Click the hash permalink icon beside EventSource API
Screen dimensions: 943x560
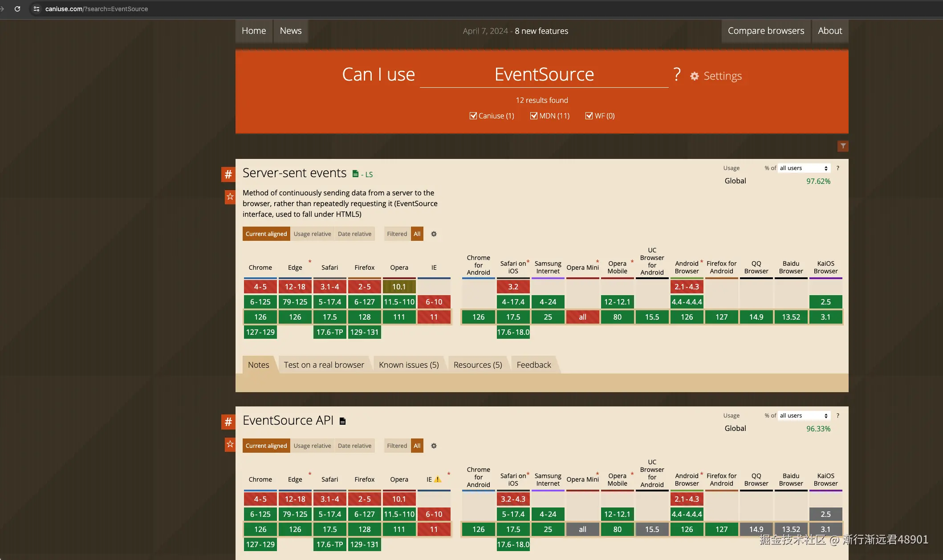click(228, 422)
